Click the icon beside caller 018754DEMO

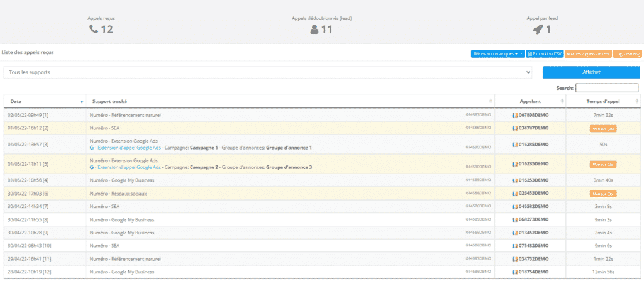[x=515, y=272]
